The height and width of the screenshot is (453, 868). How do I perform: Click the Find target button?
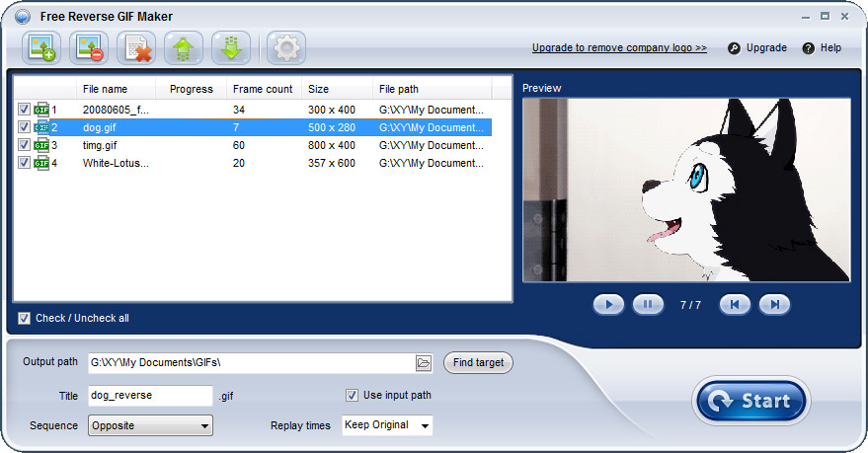(x=478, y=363)
